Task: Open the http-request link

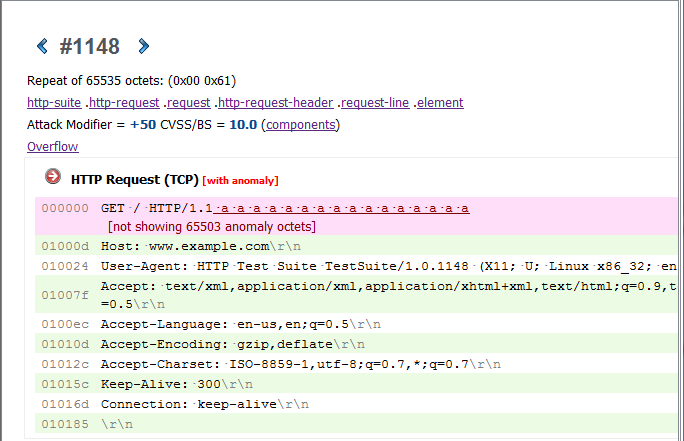Action: pyautogui.click(x=124, y=103)
